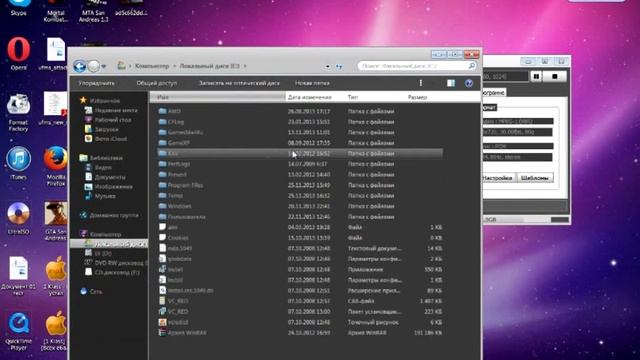Sort by the Имя column header
Image resolution: width=640 pixels, height=360 pixels.
(218, 97)
